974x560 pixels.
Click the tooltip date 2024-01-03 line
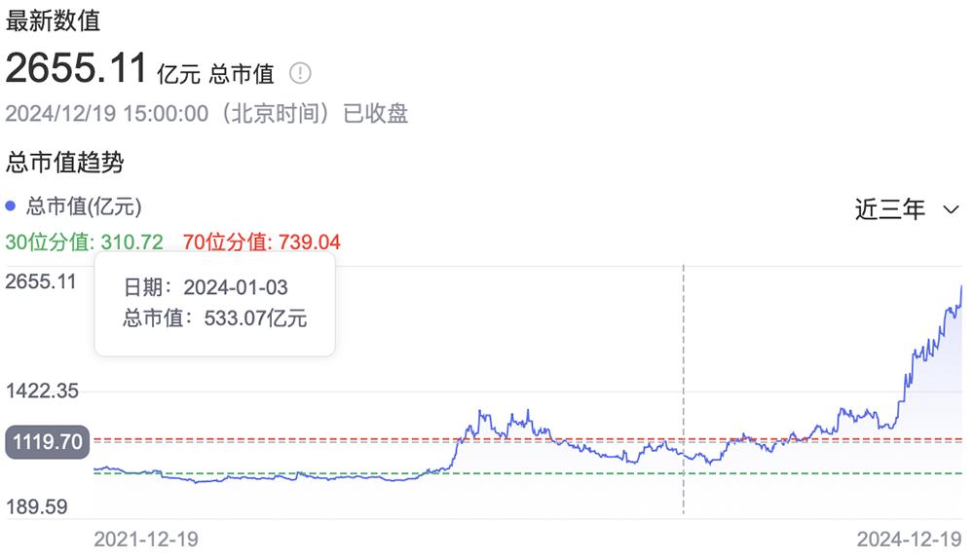click(206, 287)
